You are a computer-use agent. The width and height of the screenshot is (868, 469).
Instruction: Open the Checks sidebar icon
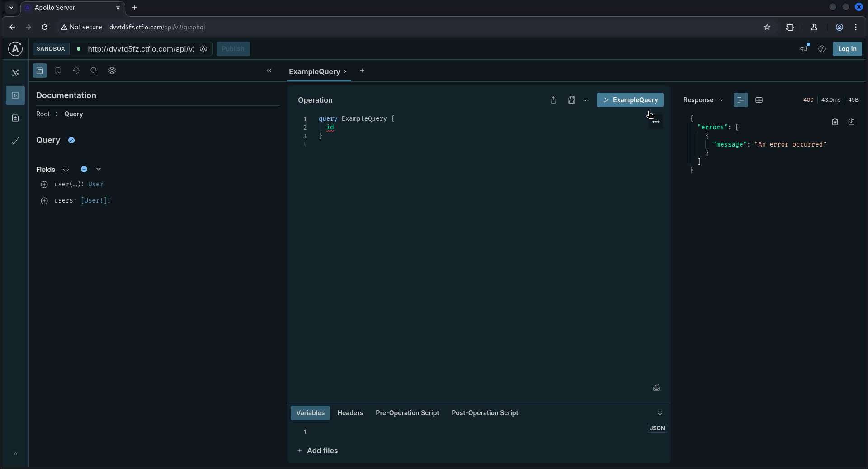15,141
